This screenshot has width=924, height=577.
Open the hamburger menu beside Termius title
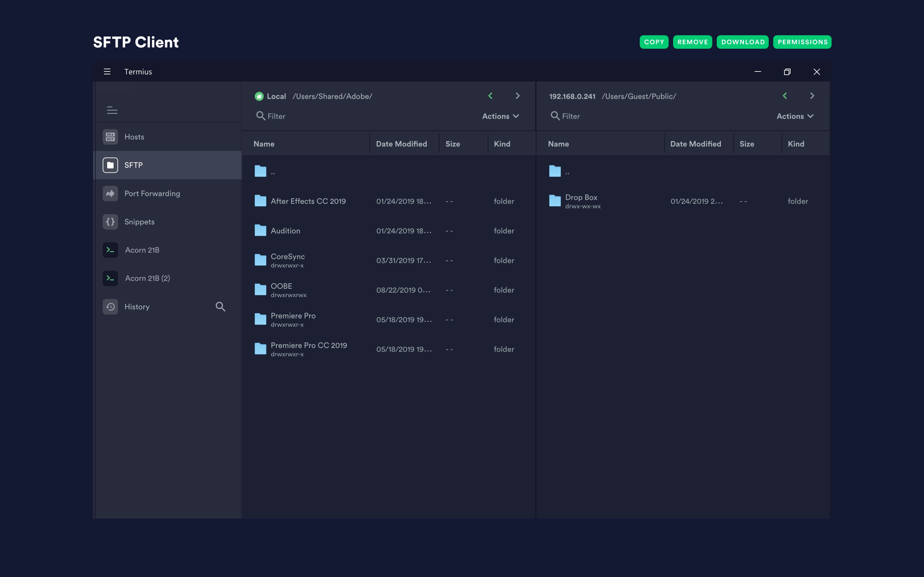click(107, 72)
